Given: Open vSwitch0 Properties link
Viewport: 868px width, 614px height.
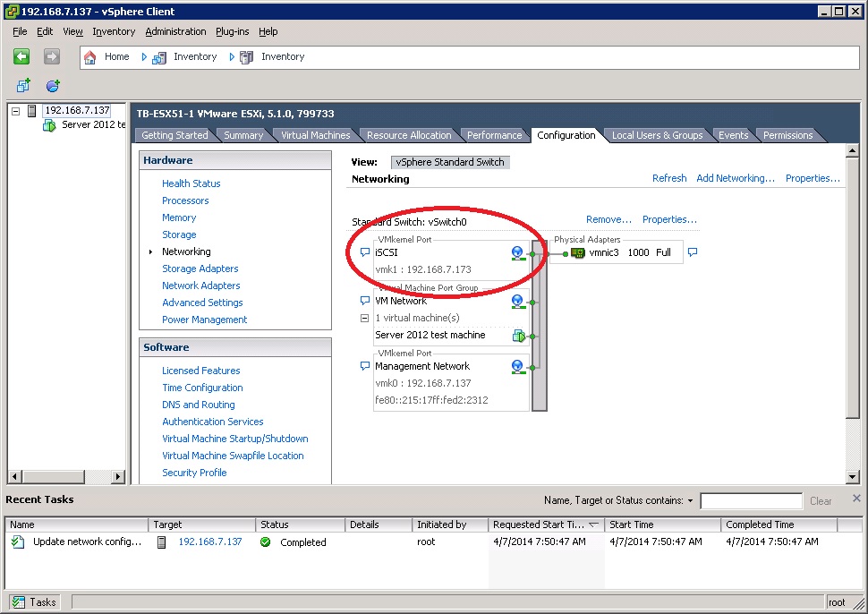Looking at the screenshot, I should point(669,219).
